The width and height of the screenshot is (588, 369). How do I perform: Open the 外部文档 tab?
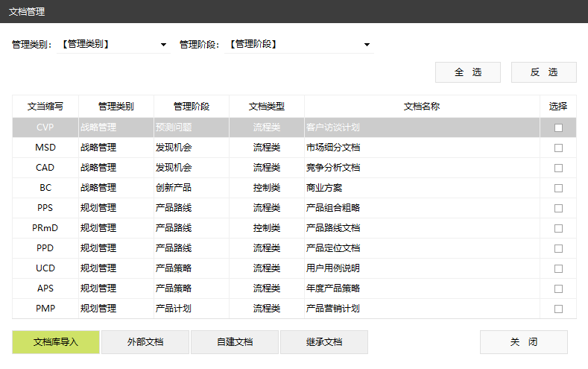point(145,342)
